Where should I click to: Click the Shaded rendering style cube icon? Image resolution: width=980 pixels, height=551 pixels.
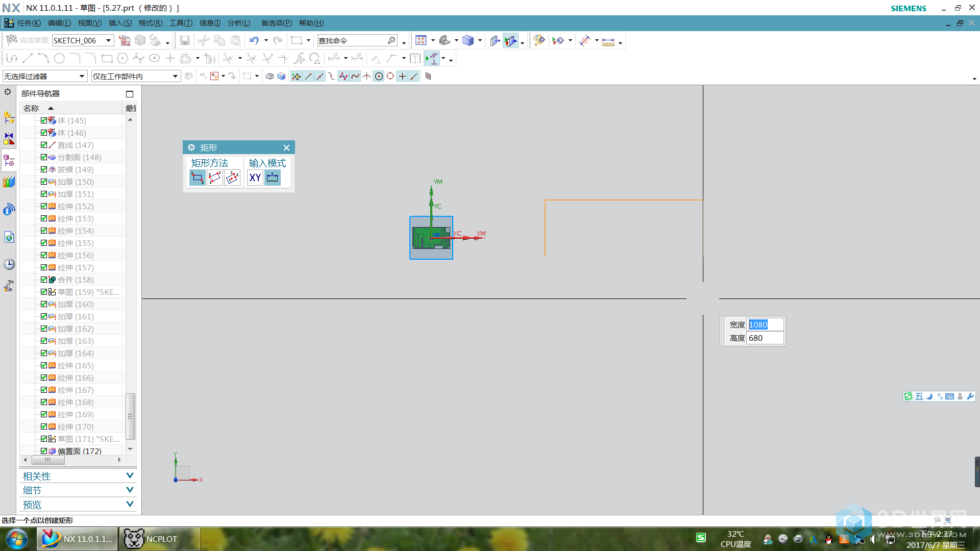coord(468,40)
